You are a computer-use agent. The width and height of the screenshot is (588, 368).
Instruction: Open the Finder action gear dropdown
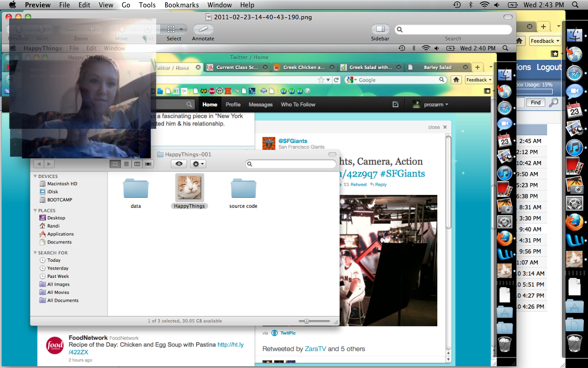click(x=198, y=164)
